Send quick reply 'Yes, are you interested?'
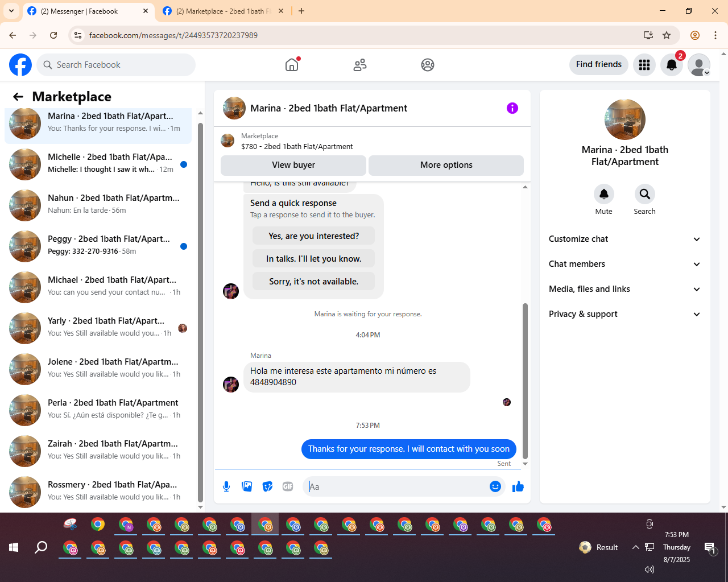Screen dimensions: 728x582 click(314, 236)
